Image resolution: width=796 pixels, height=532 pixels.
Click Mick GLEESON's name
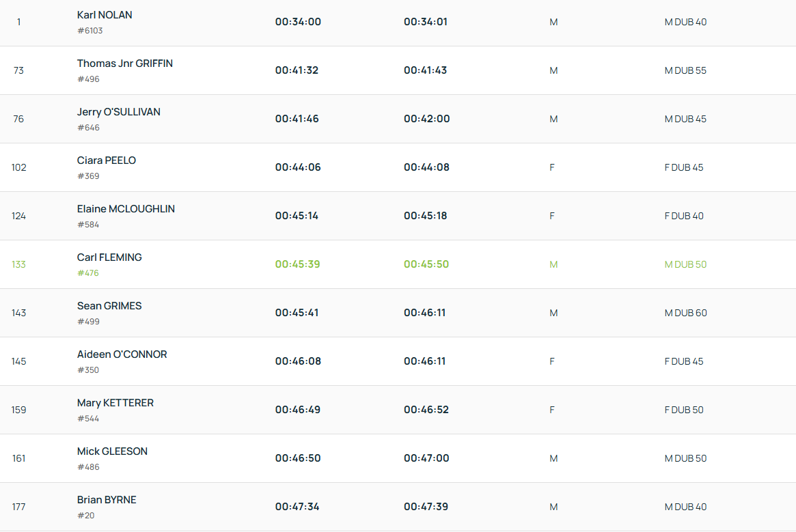[x=112, y=451]
